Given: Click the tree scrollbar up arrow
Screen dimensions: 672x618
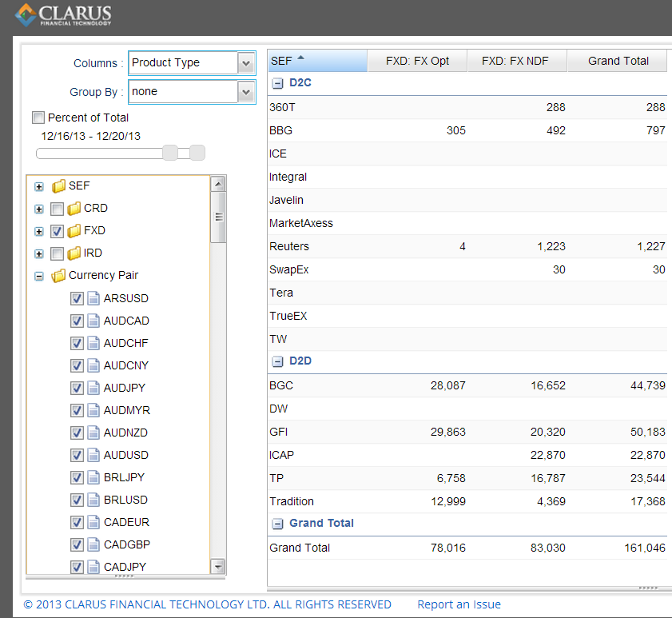Looking at the screenshot, I should pos(218,185).
